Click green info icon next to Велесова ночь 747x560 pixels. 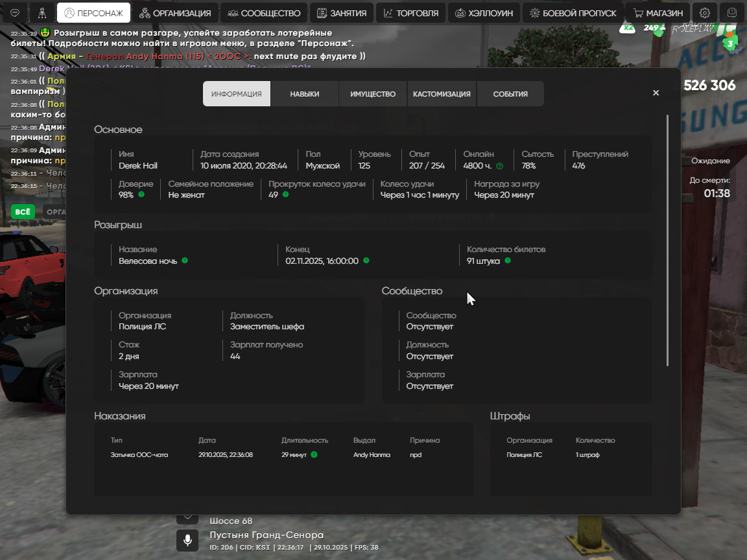click(185, 261)
